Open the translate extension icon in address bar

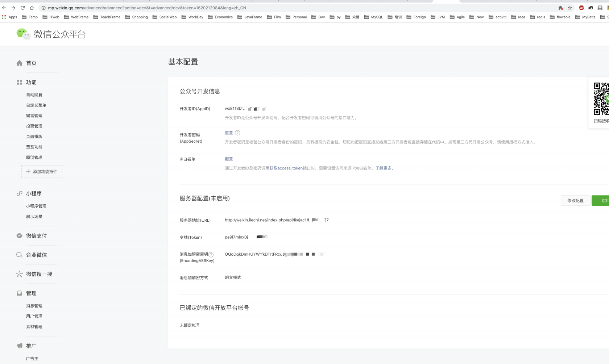(x=560, y=8)
